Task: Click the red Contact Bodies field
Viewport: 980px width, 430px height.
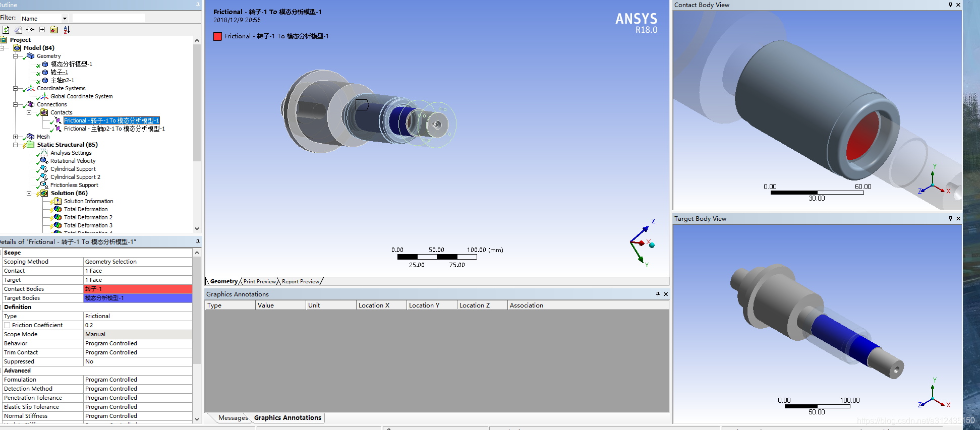Action: click(138, 289)
